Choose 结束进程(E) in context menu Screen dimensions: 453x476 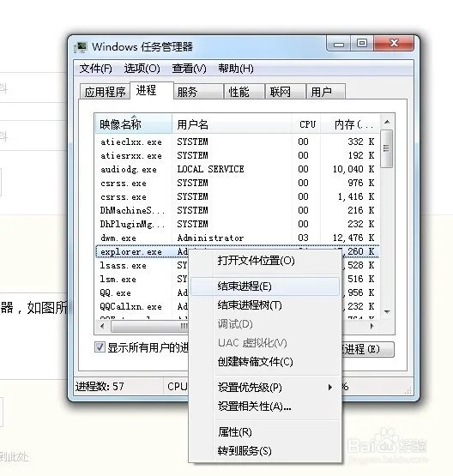(x=265, y=286)
